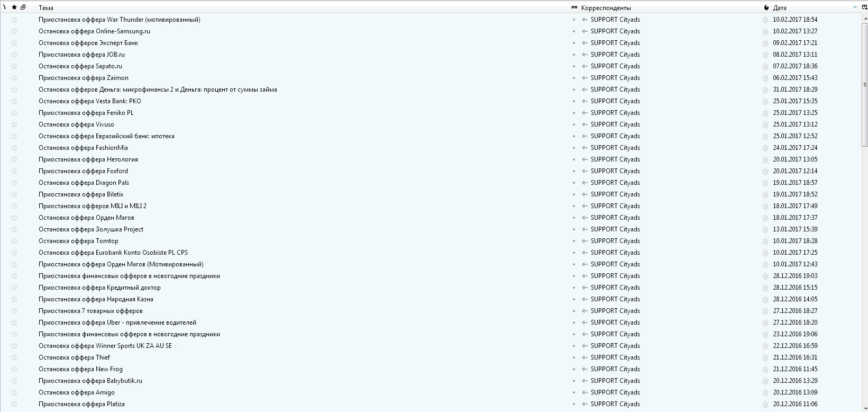Star the Эксперт Банк message
Image resolution: width=868 pixels, height=412 pixels.
(x=14, y=43)
